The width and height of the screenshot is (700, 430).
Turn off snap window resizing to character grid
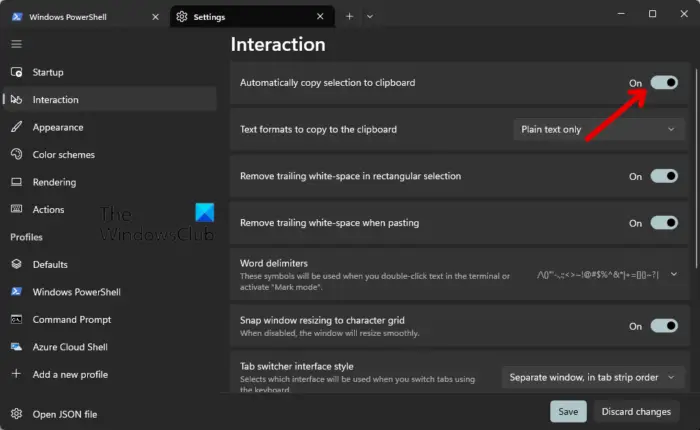[664, 326]
